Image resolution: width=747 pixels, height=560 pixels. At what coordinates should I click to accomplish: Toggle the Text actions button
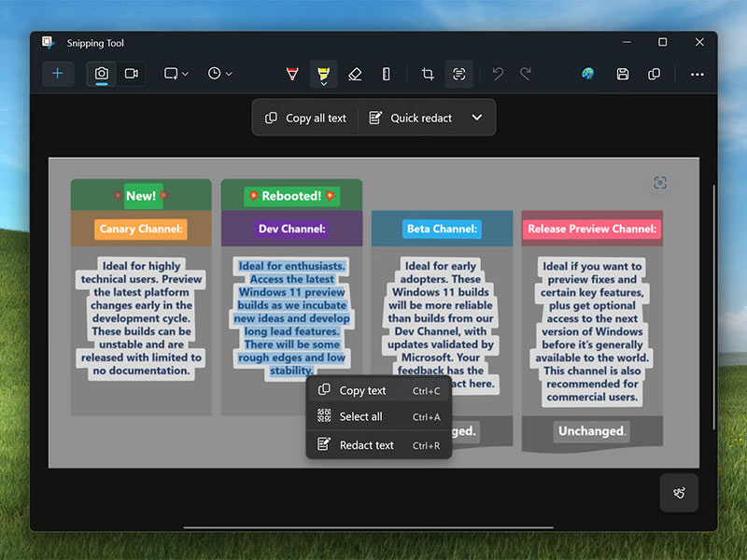(458, 74)
